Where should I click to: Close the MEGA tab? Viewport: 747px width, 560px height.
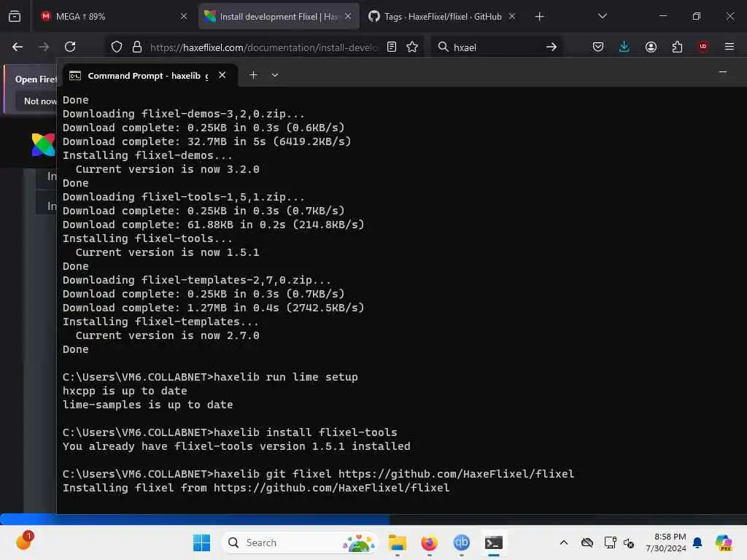[183, 17]
